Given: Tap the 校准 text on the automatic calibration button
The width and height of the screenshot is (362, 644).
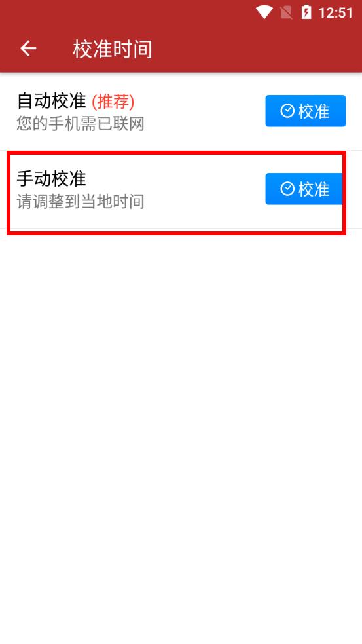Looking at the screenshot, I should click(x=314, y=111).
